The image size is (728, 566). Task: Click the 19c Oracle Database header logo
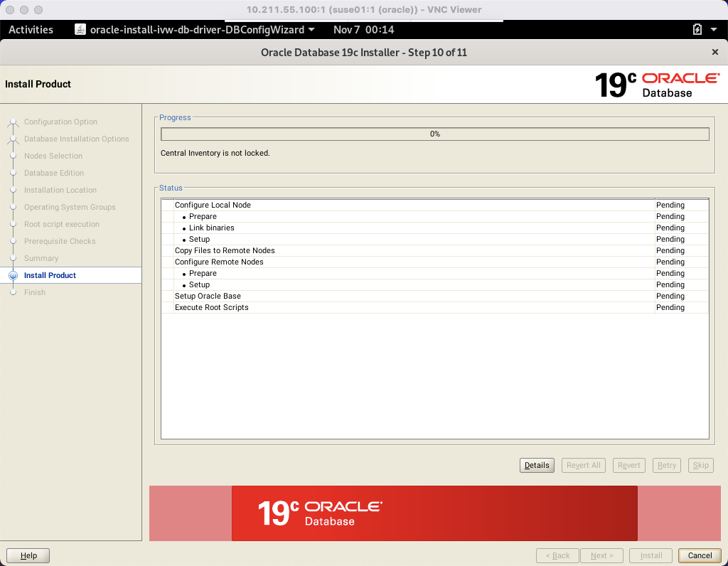(657, 85)
